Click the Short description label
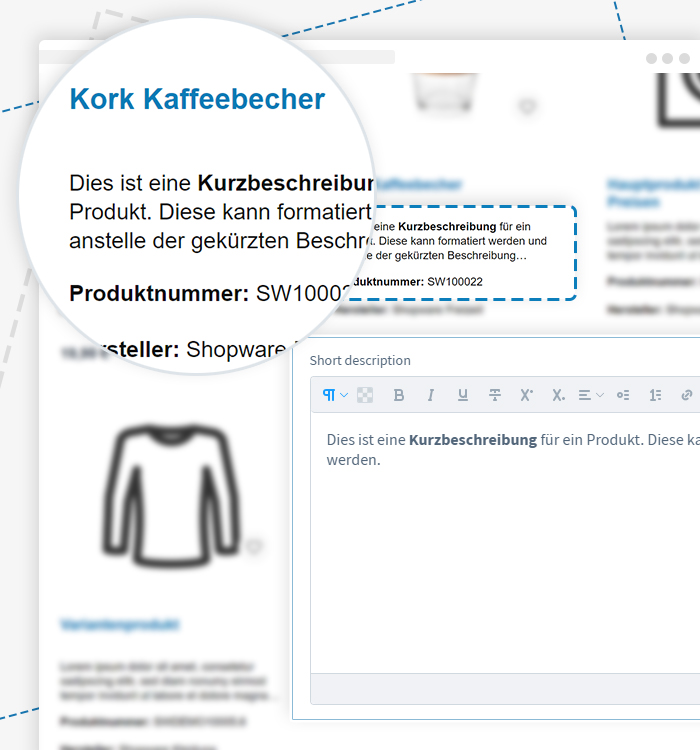The height and width of the screenshot is (750, 700). (x=360, y=360)
